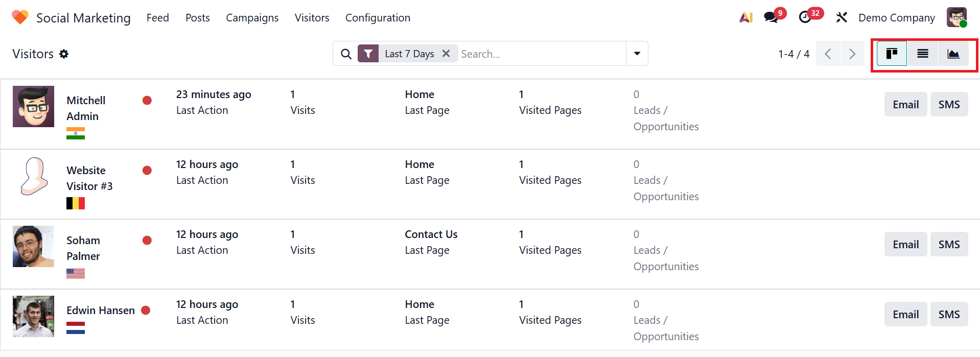Viewport: 980px width, 357px height.
Task: Switch to kanban view
Action: pyautogui.click(x=892, y=54)
